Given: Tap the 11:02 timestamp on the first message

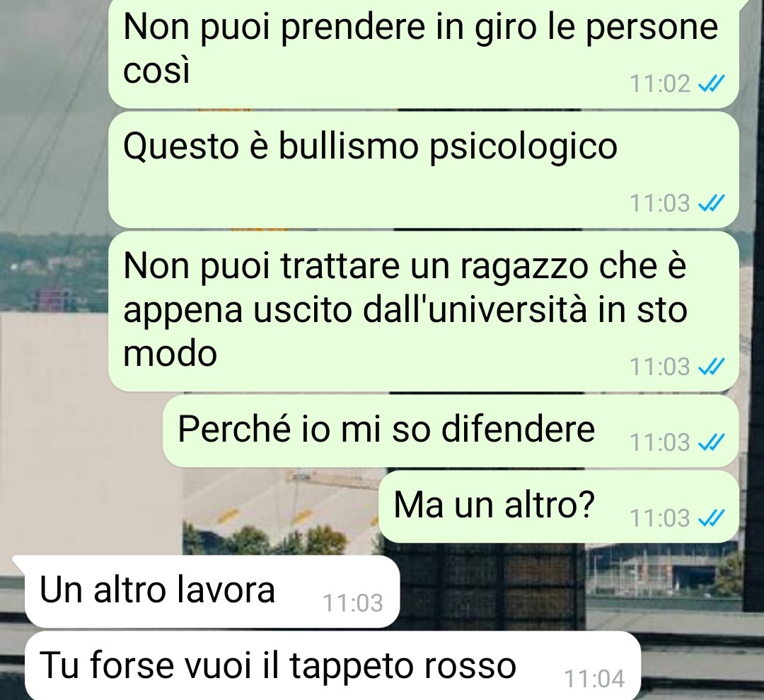Looking at the screenshot, I should (x=660, y=84).
